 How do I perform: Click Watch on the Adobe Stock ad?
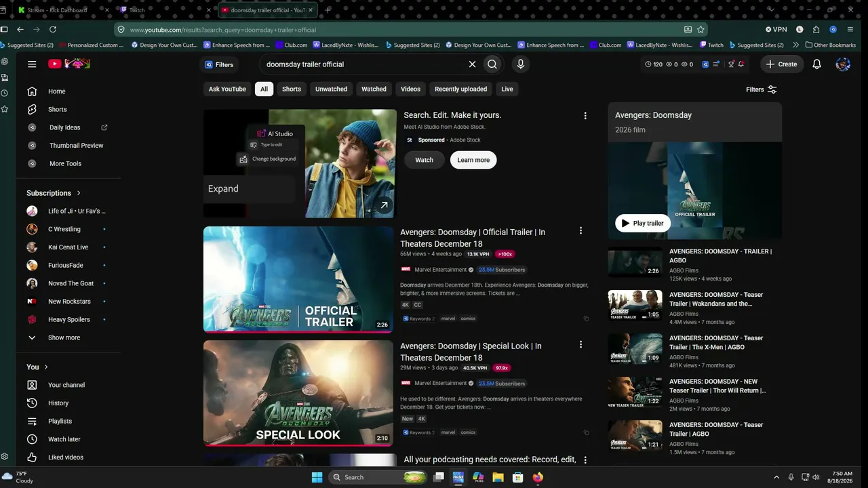pyautogui.click(x=425, y=160)
